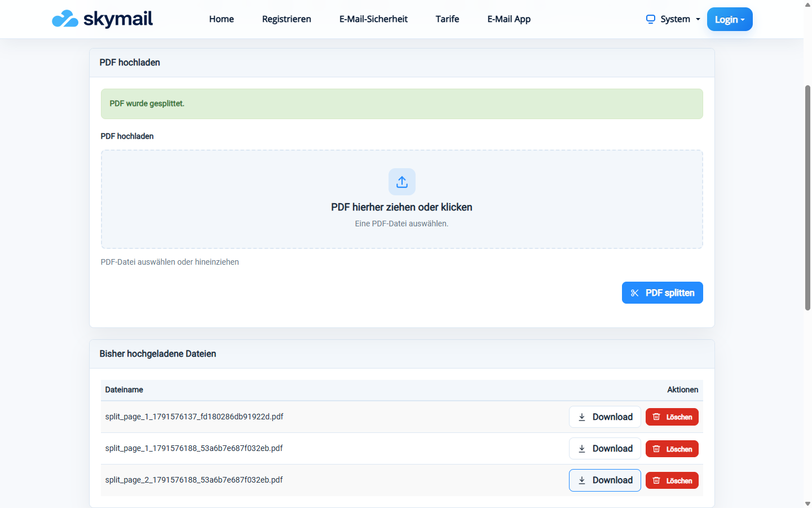Viewport: 812px width, 508px height.
Task: Click the skymail wordmark link
Action: [118, 19]
